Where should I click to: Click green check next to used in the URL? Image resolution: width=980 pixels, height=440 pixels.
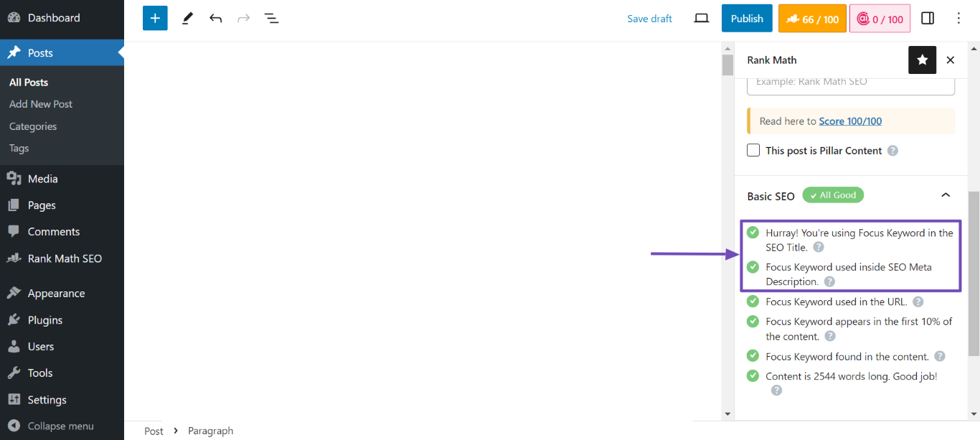pyautogui.click(x=753, y=301)
